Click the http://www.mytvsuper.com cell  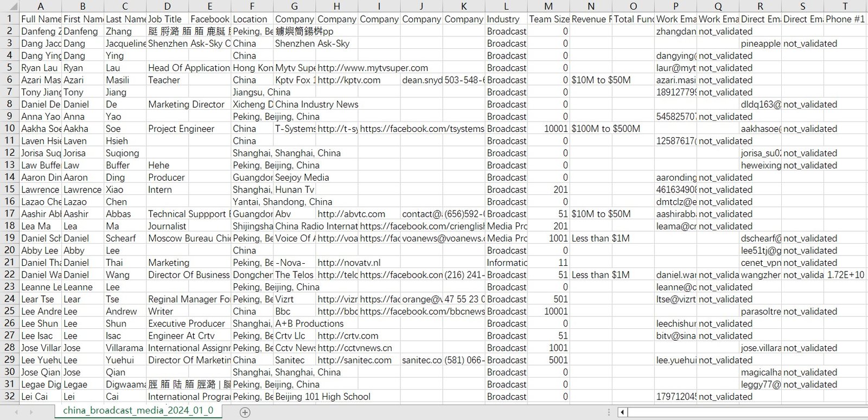(373, 68)
